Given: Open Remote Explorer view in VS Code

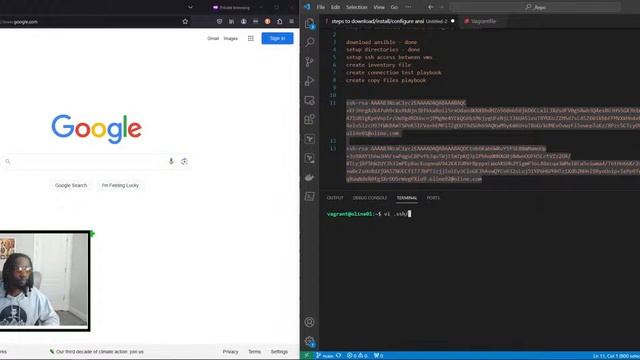Looking at the screenshot, I should (310, 100).
